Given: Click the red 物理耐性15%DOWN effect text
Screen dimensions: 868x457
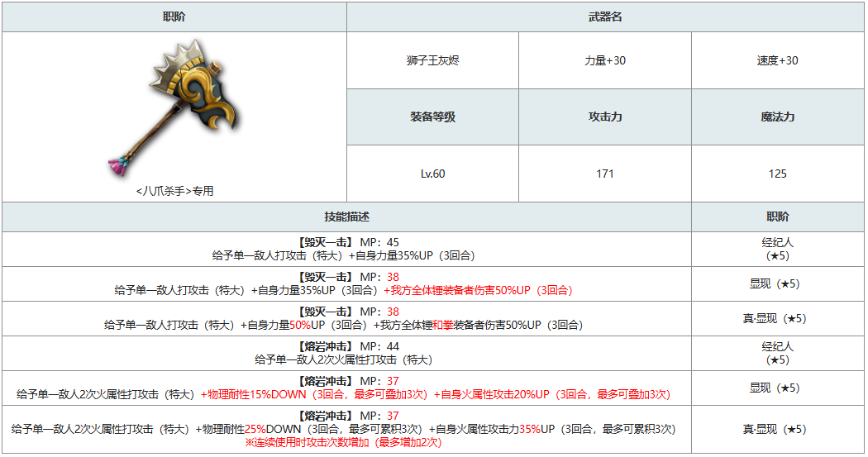Looking at the screenshot, I should pos(256,394).
